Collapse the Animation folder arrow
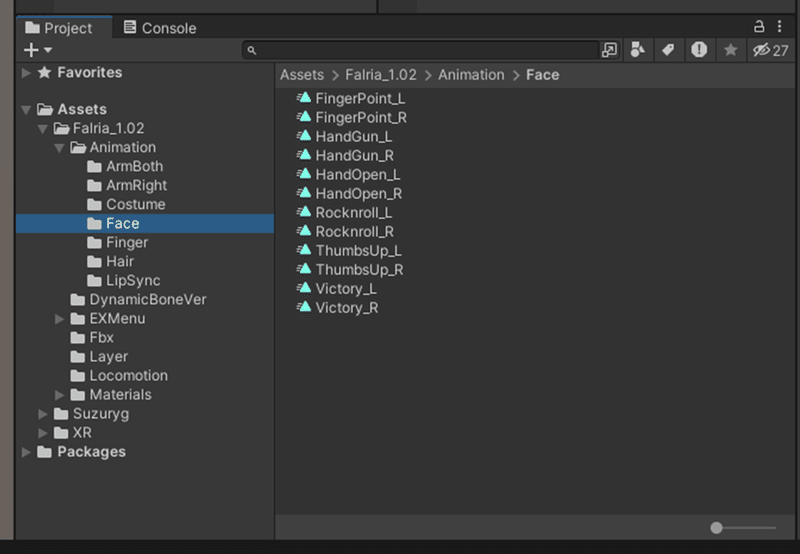The height and width of the screenshot is (554, 800). pyautogui.click(x=59, y=148)
